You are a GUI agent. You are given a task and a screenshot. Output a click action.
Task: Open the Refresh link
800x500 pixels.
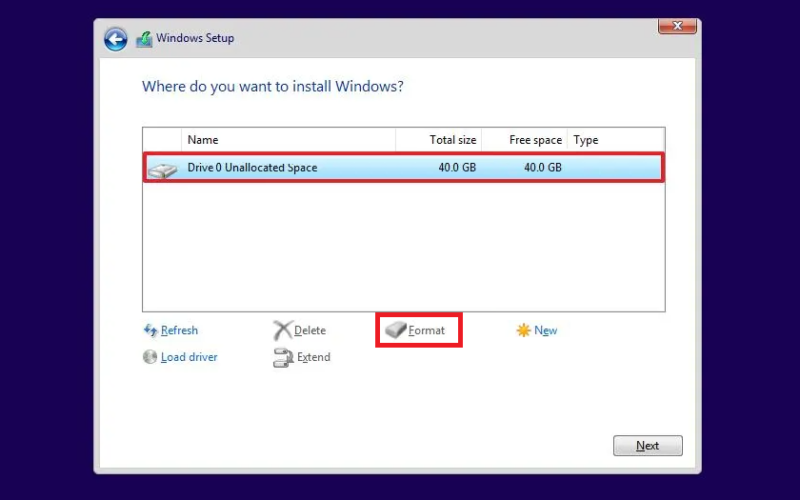[179, 331]
